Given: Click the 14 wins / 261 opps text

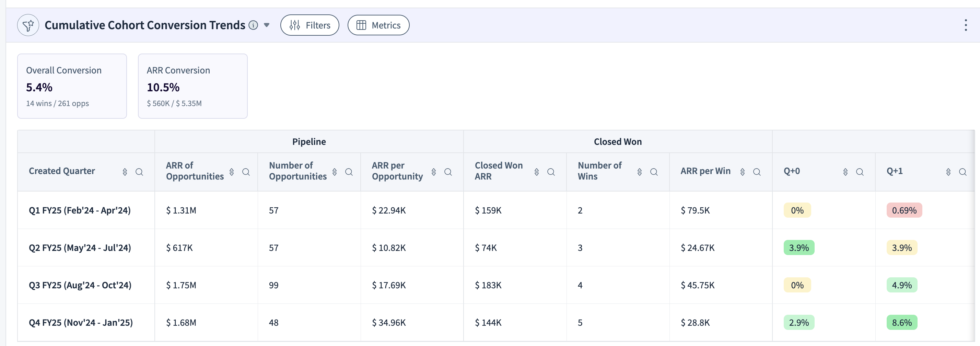Looking at the screenshot, I should 57,104.
